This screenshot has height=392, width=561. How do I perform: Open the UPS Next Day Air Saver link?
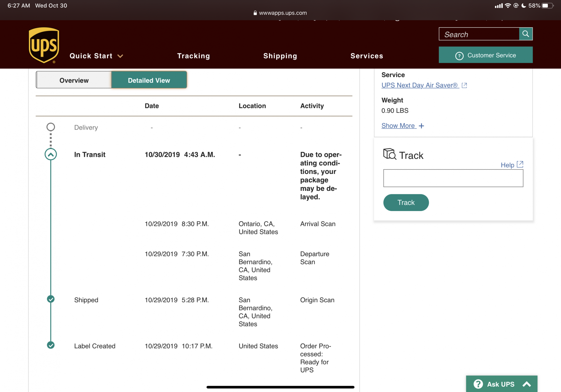[419, 85]
